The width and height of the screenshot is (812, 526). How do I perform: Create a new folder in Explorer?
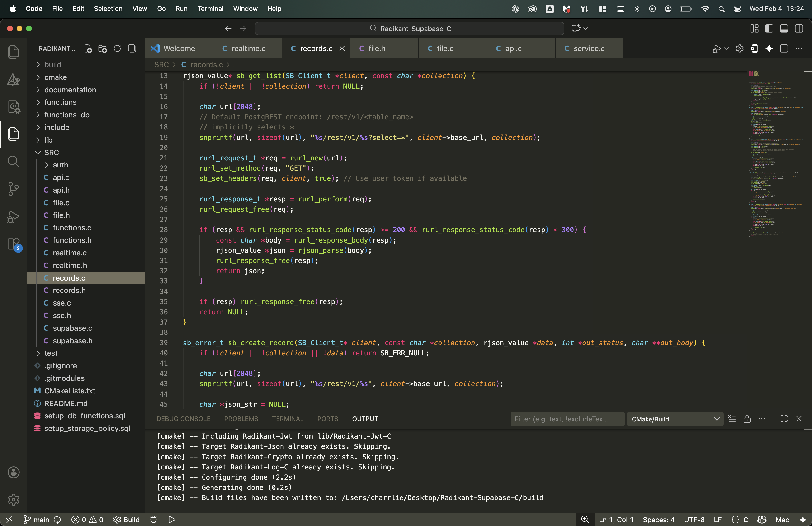tap(102, 48)
